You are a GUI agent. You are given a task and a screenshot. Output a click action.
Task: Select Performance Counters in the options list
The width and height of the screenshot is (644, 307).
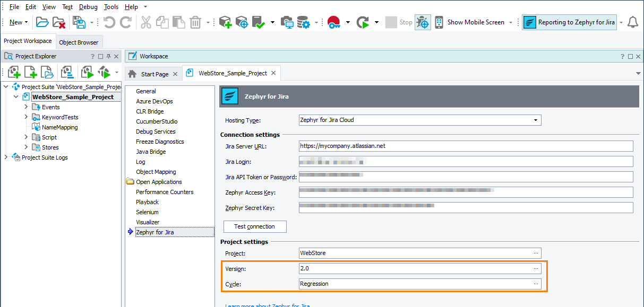point(165,192)
